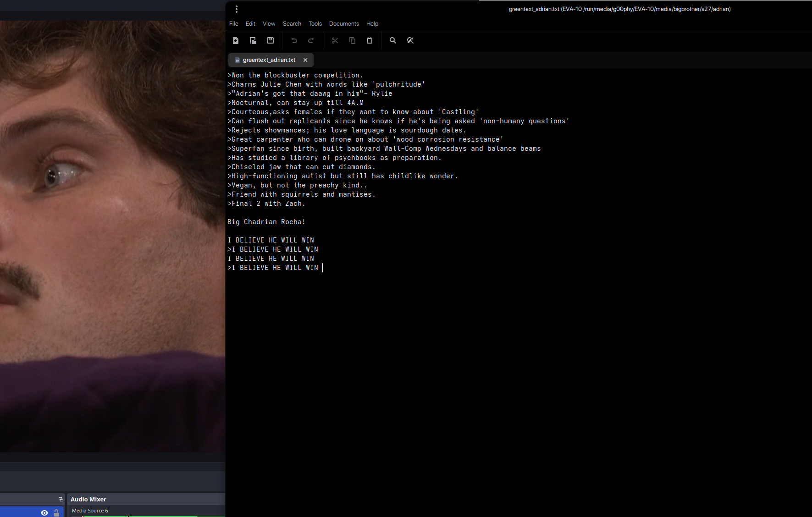This screenshot has height=517, width=812.
Task: Click the line '>Final 2 with Zach.'
Action: tap(266, 203)
